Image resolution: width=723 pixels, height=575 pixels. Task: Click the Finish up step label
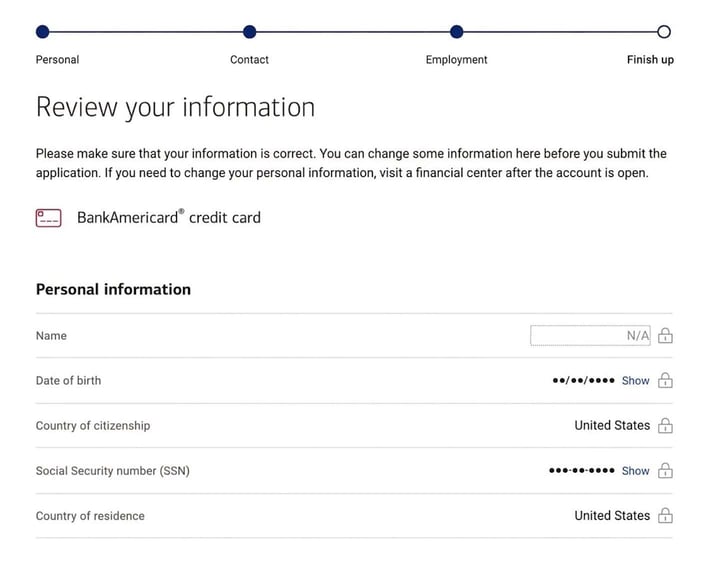click(x=650, y=59)
